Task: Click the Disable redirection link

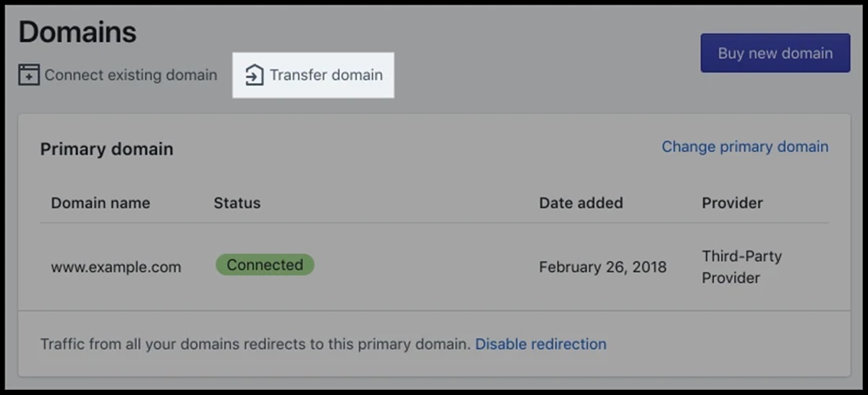Action: click(540, 344)
